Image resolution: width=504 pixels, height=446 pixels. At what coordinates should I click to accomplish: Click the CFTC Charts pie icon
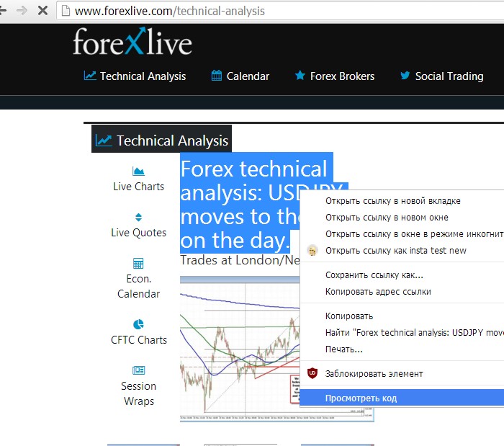click(138, 324)
